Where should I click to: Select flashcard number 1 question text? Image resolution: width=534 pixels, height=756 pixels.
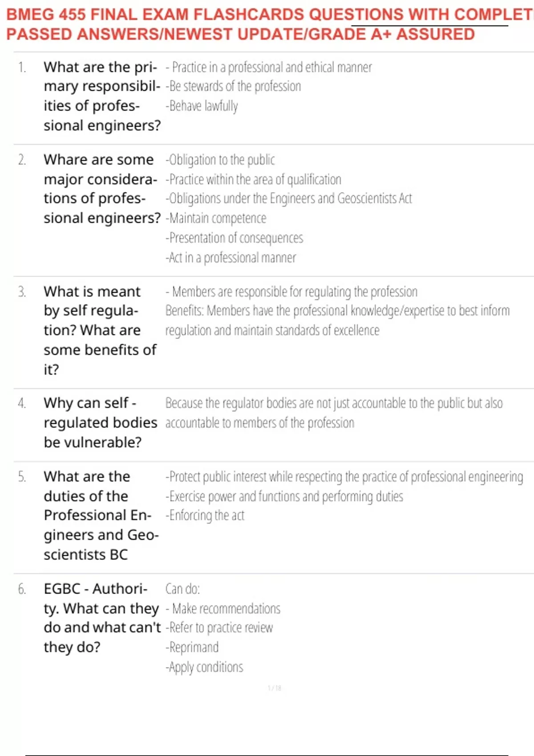(x=102, y=96)
